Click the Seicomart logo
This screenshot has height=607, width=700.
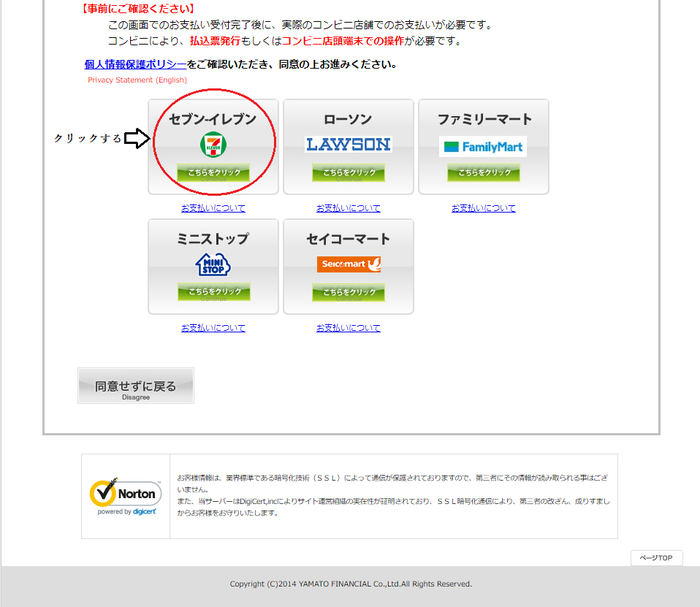pyautogui.click(x=349, y=264)
